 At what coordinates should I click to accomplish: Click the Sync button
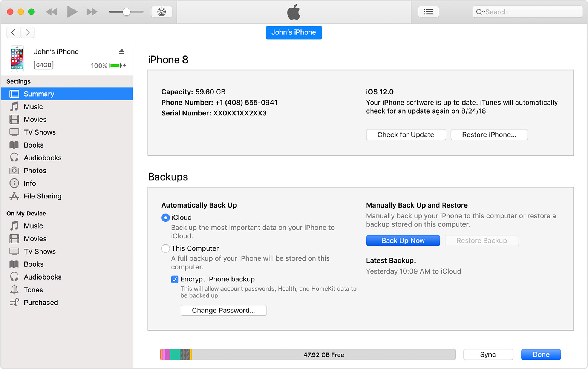488,355
